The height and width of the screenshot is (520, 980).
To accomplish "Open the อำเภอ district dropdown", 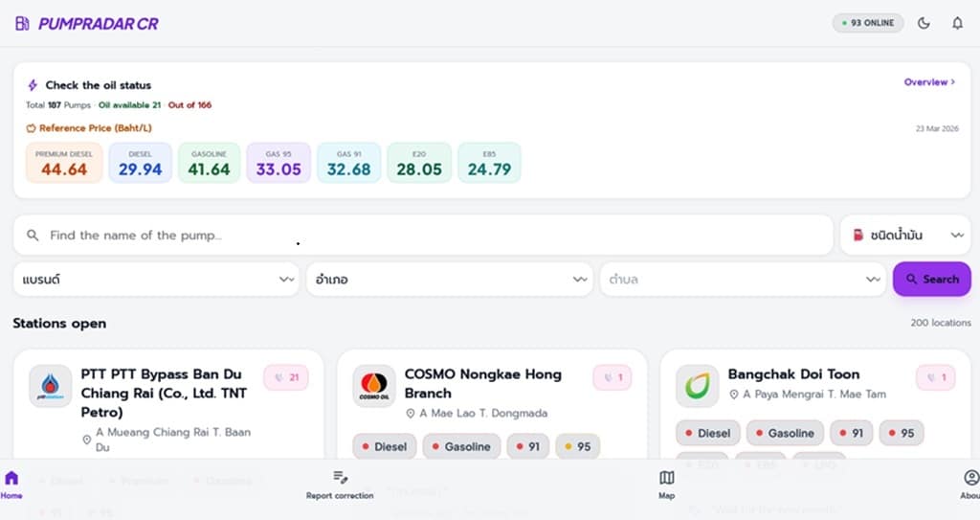I will (x=450, y=279).
